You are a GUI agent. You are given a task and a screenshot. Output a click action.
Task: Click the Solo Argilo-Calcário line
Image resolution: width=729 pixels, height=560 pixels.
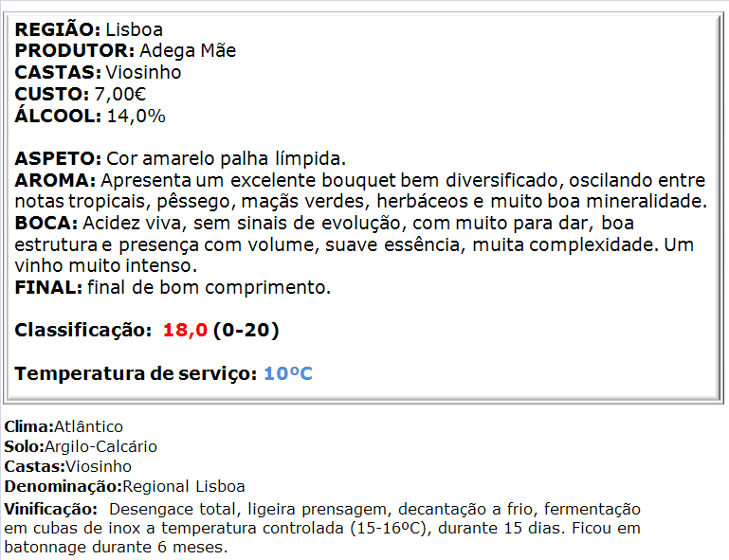[81, 446]
